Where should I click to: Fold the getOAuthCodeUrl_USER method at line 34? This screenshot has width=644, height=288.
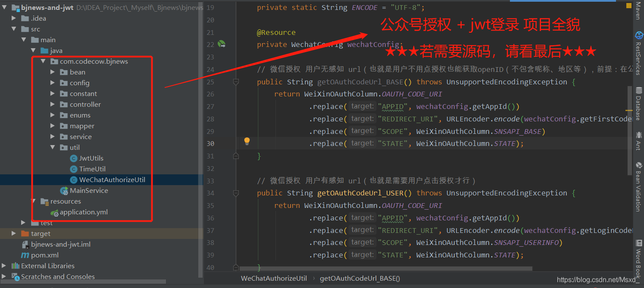point(236,192)
